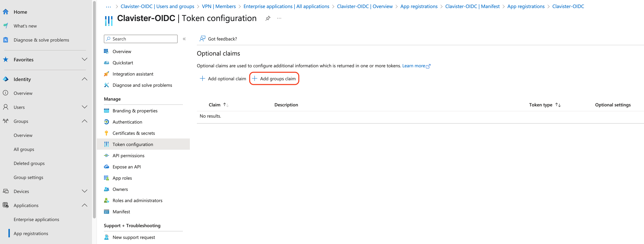Open Overview under Identity in sidebar

click(x=23, y=93)
